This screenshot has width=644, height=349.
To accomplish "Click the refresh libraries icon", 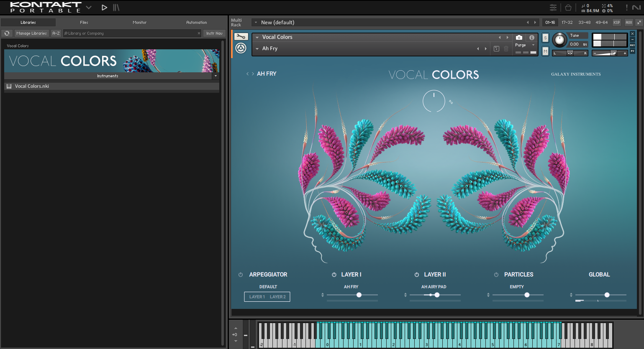I will coord(7,33).
